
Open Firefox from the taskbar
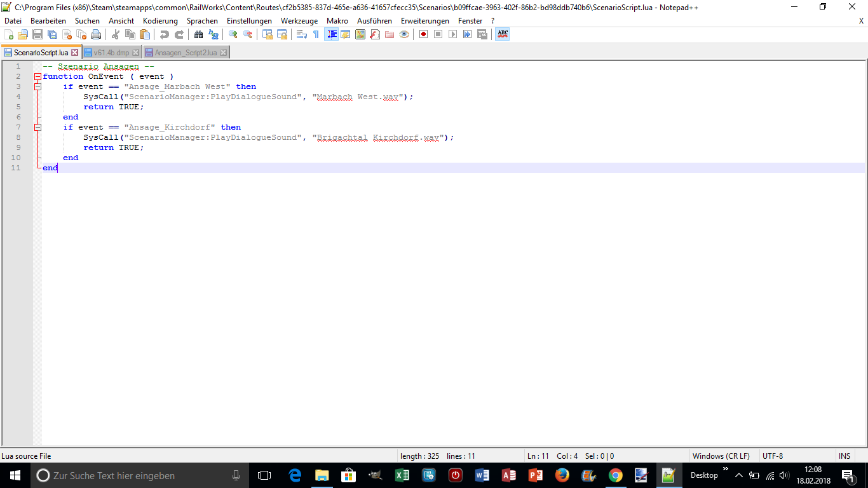point(562,475)
